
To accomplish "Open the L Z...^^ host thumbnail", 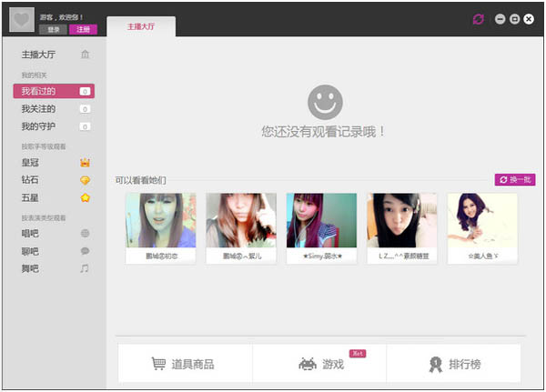I will point(402,220).
